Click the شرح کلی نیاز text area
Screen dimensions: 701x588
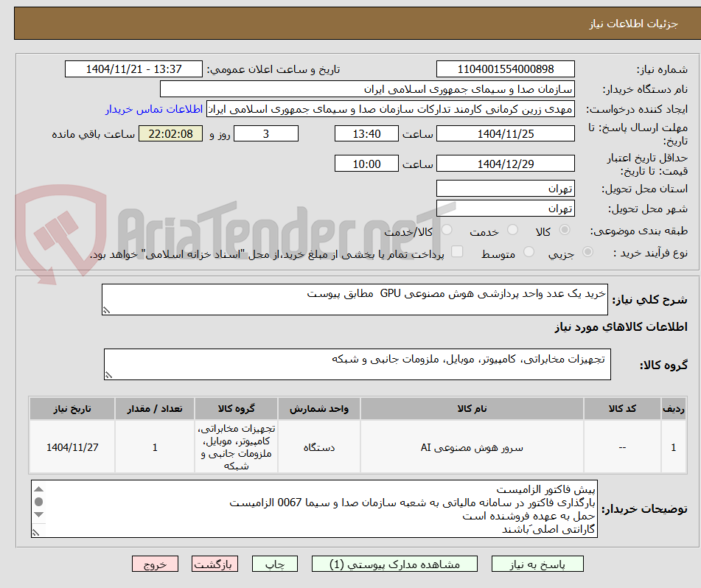pos(355,299)
